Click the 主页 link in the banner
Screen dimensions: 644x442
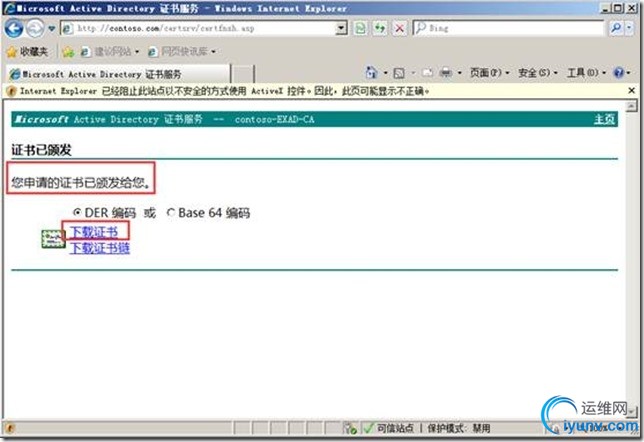[x=604, y=119]
